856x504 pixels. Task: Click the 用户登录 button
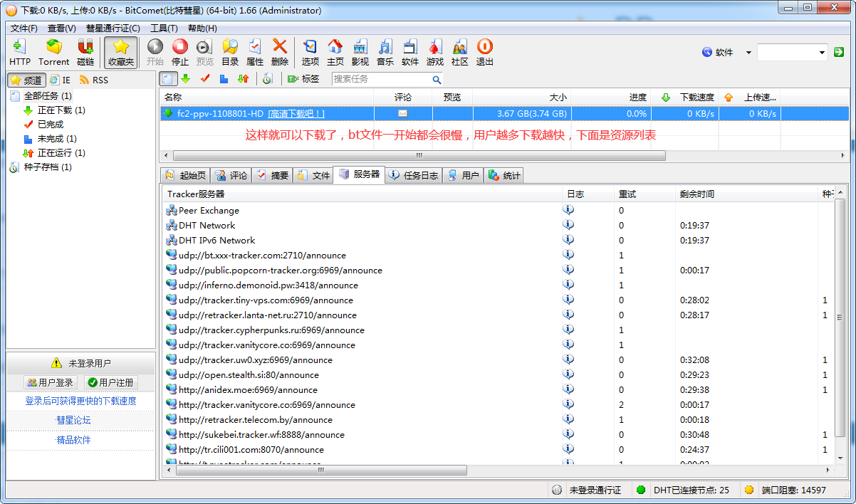pyautogui.click(x=51, y=382)
